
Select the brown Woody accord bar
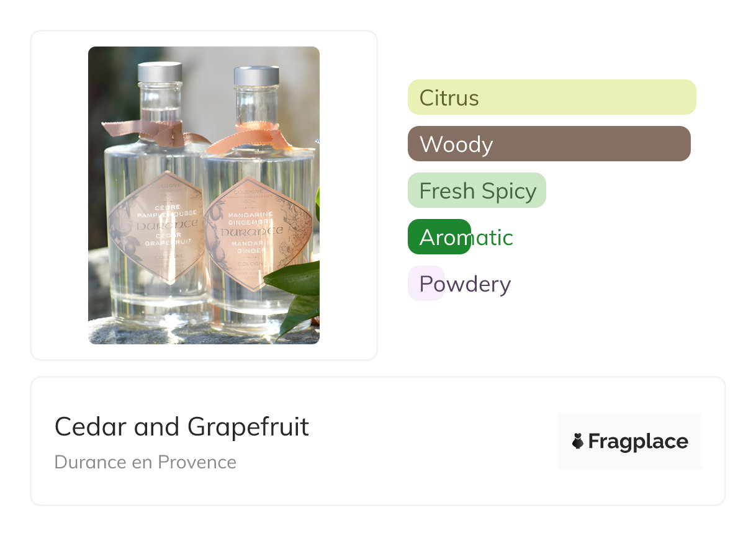tap(549, 144)
